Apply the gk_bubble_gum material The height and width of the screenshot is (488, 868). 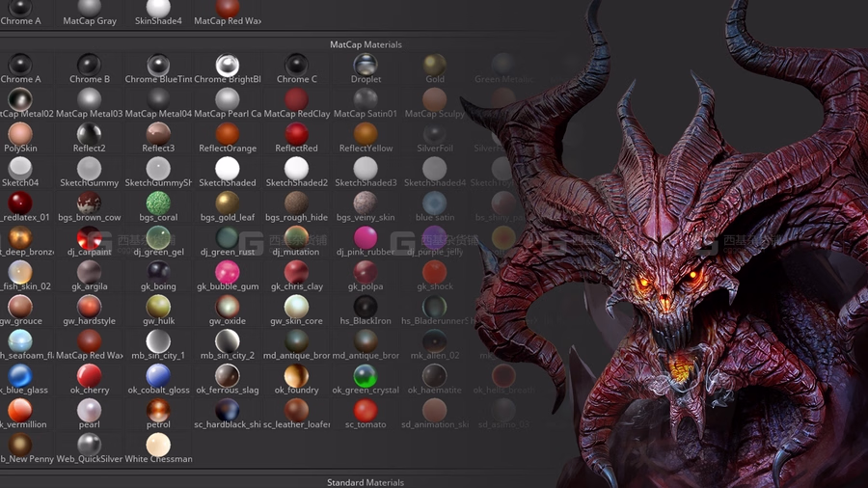[228, 276]
